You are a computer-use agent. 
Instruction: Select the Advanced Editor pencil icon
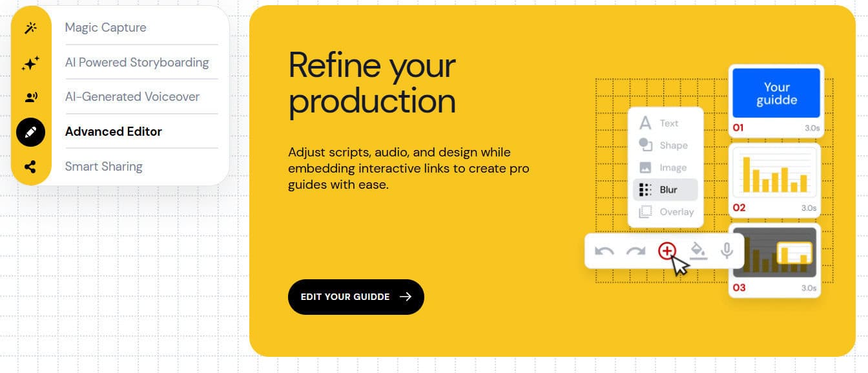(x=30, y=132)
